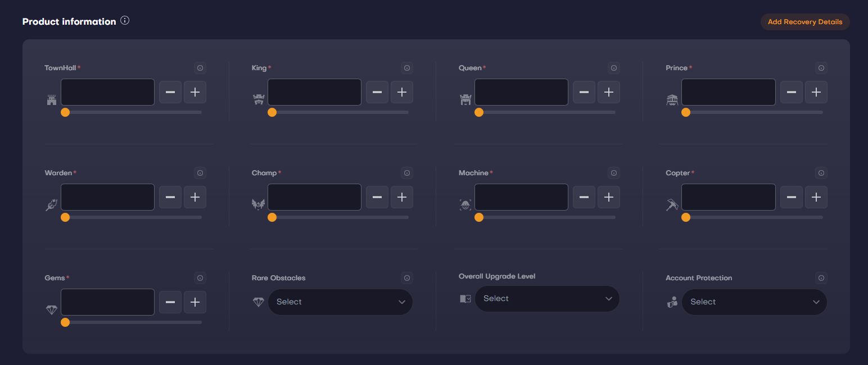Click the King field info icon
868x365 pixels.
click(407, 68)
